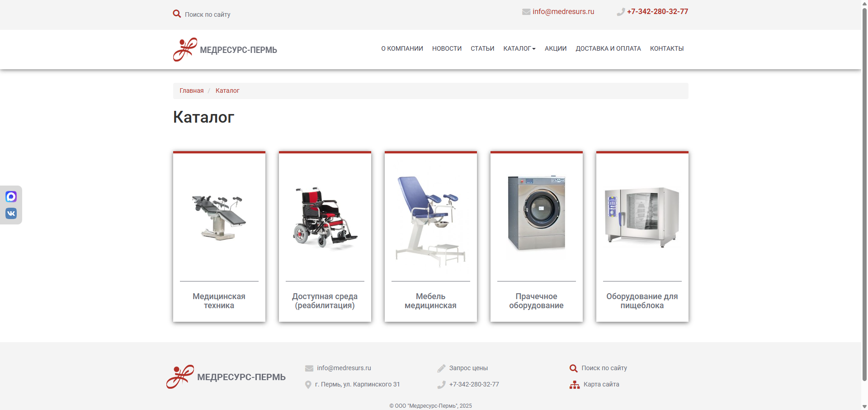Click the +7-342-280-32-77 phone number at top
Viewport: 868px width, 410px height.
(657, 12)
